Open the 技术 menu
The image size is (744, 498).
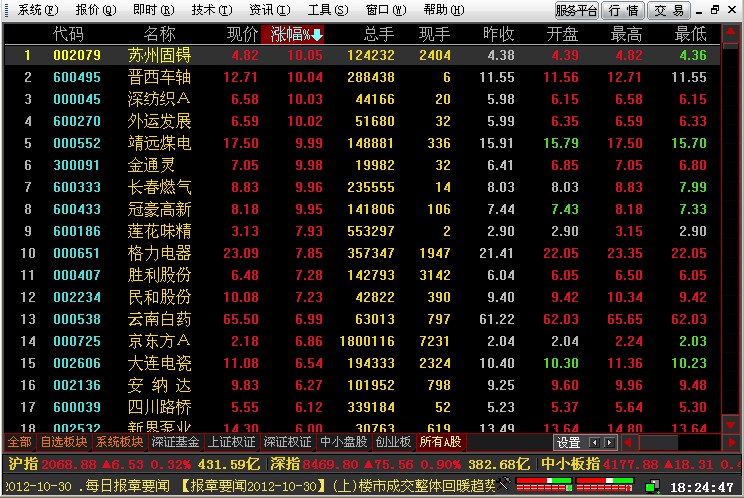point(208,10)
